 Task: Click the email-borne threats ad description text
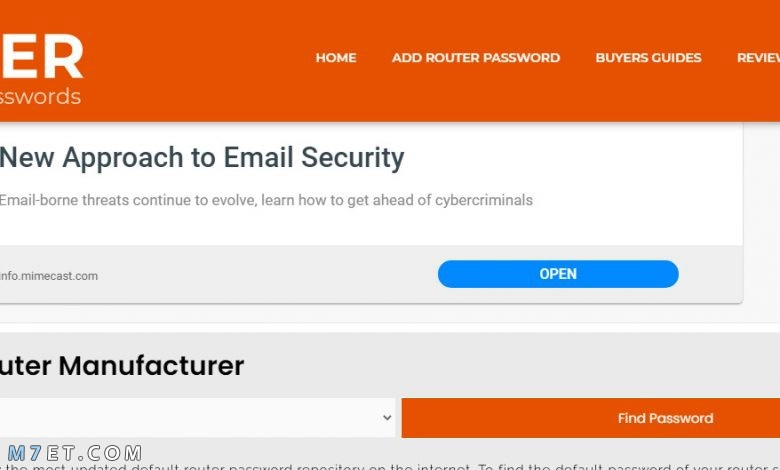click(266, 200)
